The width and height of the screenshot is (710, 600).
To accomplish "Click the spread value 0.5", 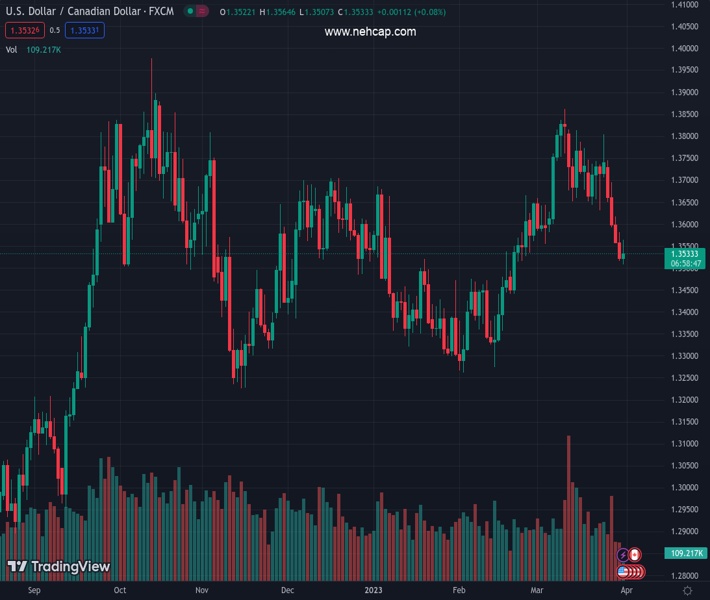I will (x=53, y=31).
